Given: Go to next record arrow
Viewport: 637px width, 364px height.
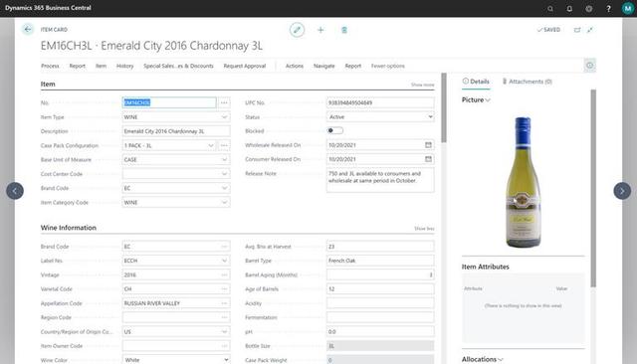Looking at the screenshot, I should 622,191.
